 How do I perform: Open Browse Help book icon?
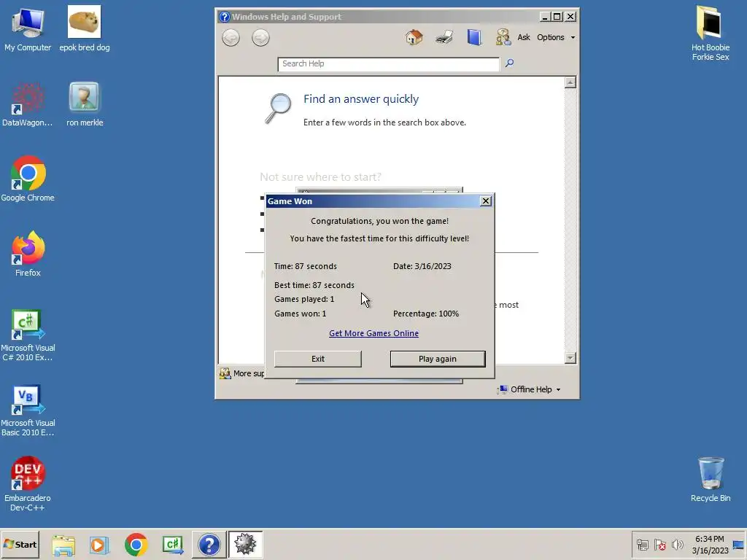pyautogui.click(x=474, y=37)
